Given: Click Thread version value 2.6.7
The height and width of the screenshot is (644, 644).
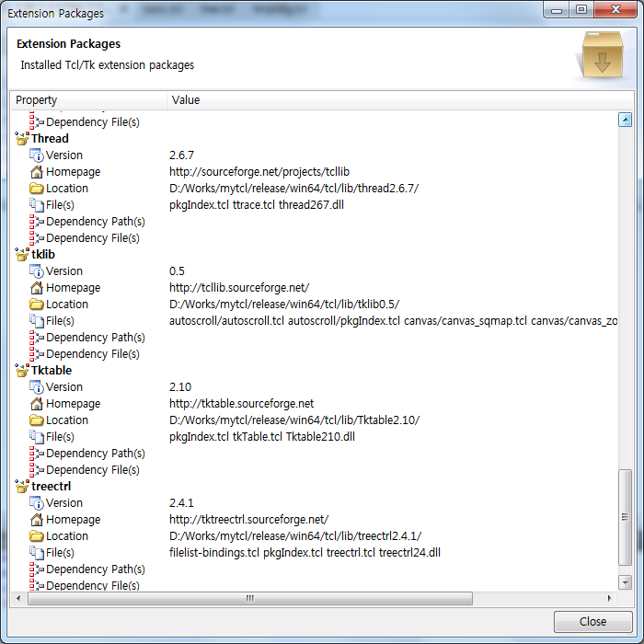Looking at the screenshot, I should tap(181, 155).
